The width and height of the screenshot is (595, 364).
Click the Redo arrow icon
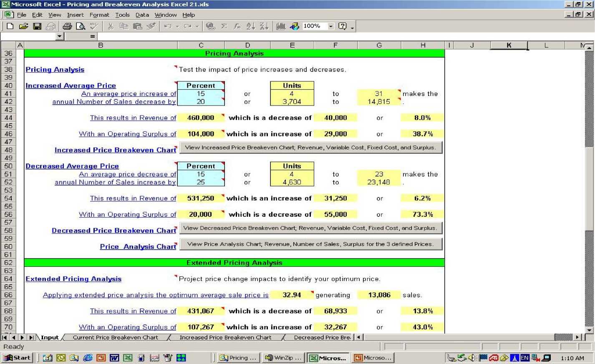coord(188,26)
